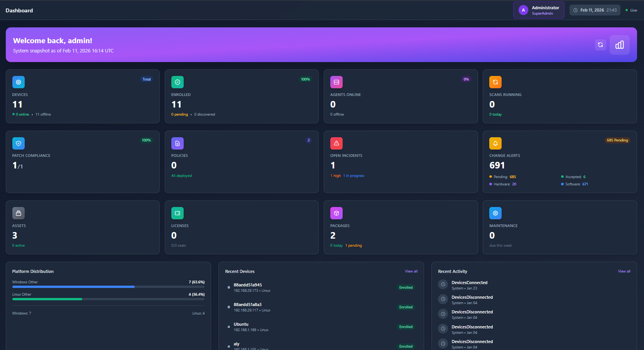Click View all in Recent Devices
The height and width of the screenshot is (350, 644).
coord(411,271)
